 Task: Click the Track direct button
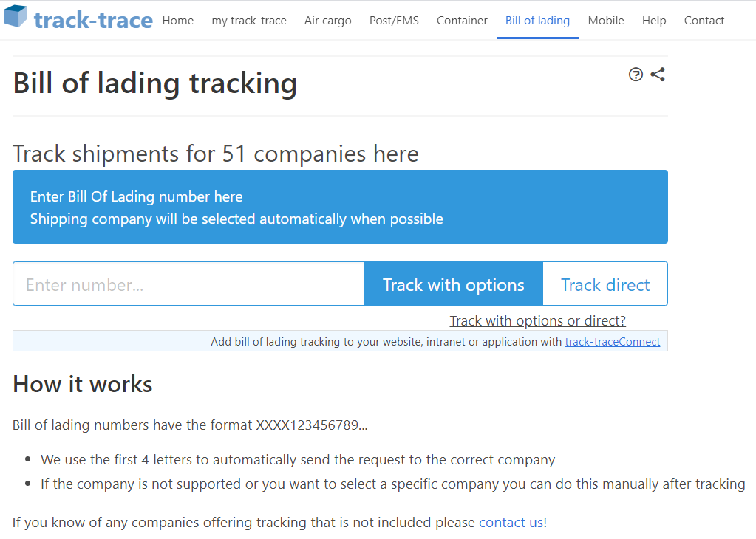pos(605,284)
